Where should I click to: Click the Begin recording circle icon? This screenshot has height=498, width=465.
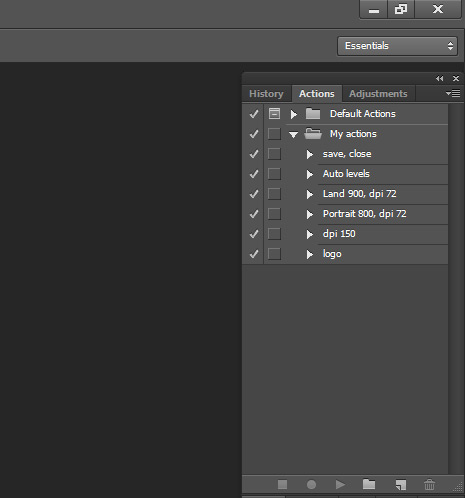point(311,484)
